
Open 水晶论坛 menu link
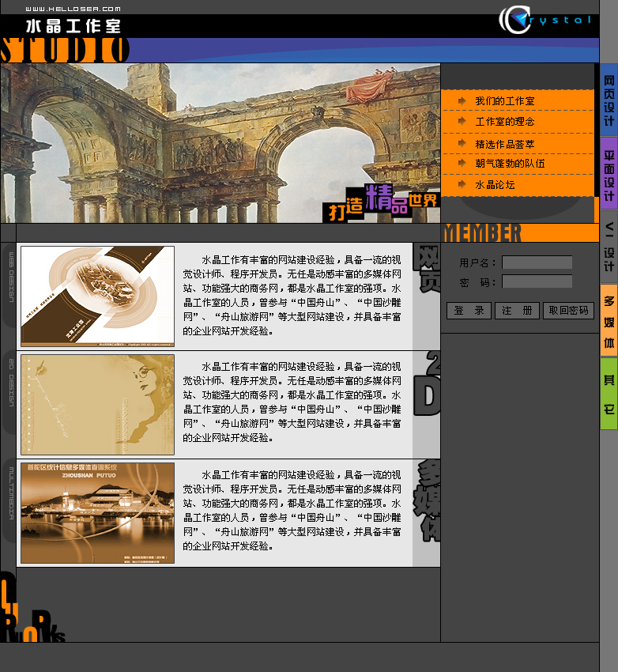tap(495, 185)
